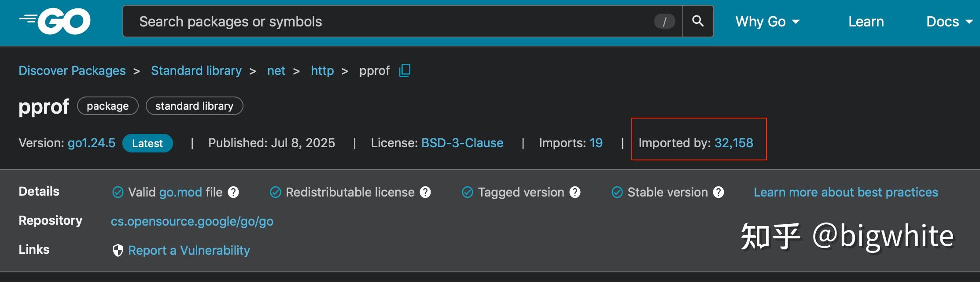Go to Discover Packages breadcrumb
Image resolution: width=980 pixels, height=282 pixels.
click(x=72, y=70)
